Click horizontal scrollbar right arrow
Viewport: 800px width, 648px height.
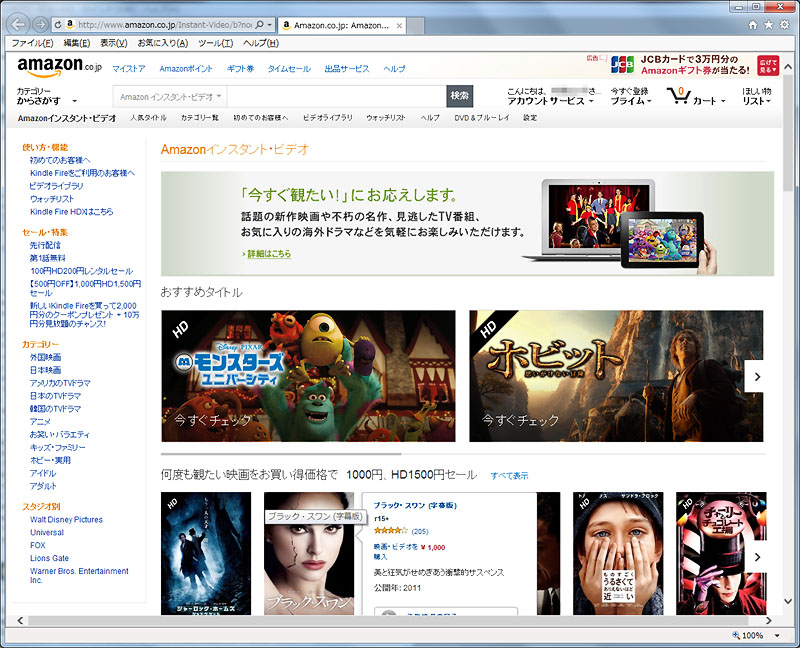(768, 620)
